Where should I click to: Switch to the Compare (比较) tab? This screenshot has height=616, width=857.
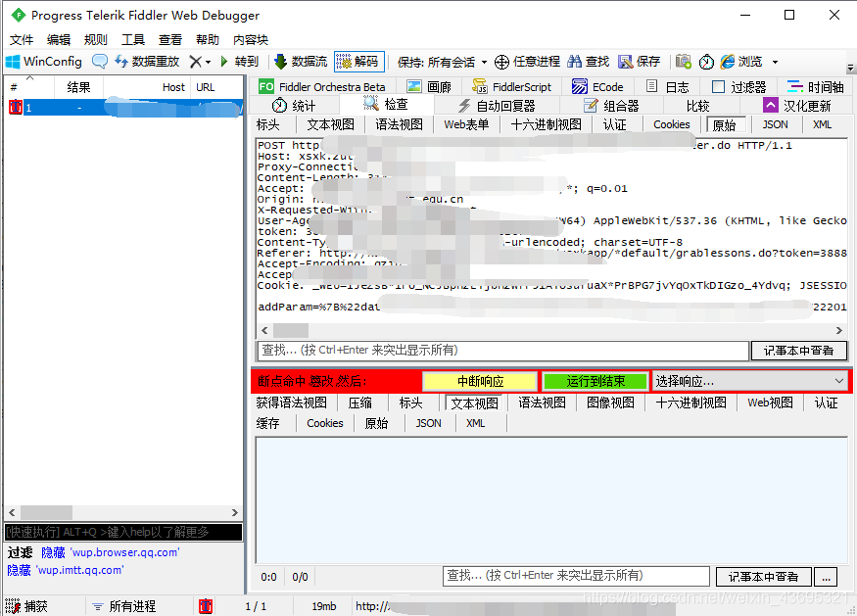697,106
